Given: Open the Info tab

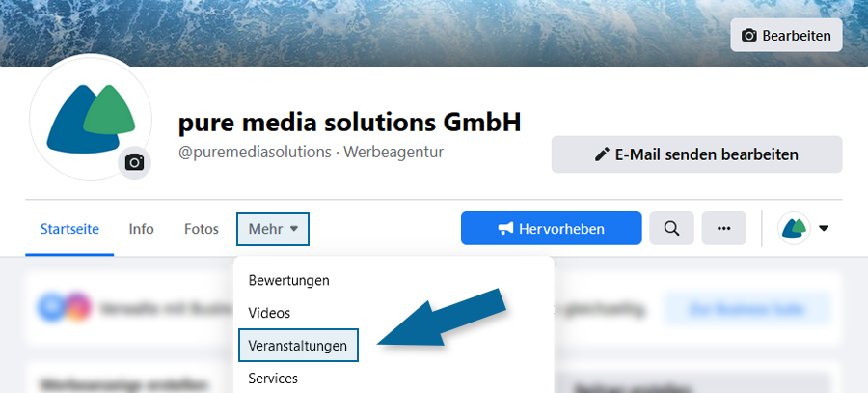Looking at the screenshot, I should 141,229.
